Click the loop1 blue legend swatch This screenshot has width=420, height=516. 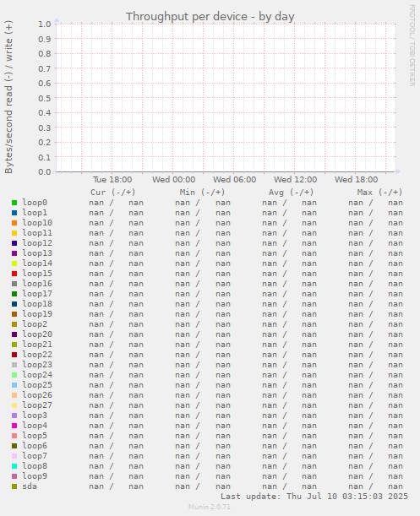pos(14,213)
